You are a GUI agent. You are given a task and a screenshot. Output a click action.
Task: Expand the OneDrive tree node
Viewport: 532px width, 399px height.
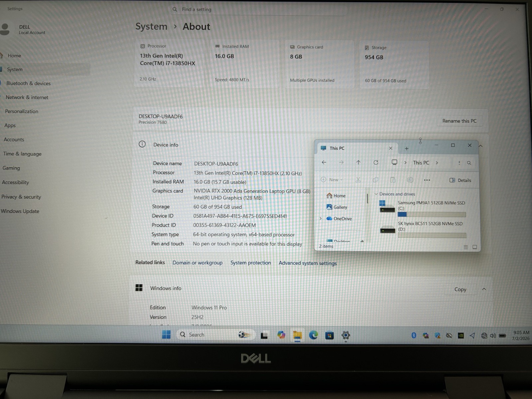coord(321,218)
